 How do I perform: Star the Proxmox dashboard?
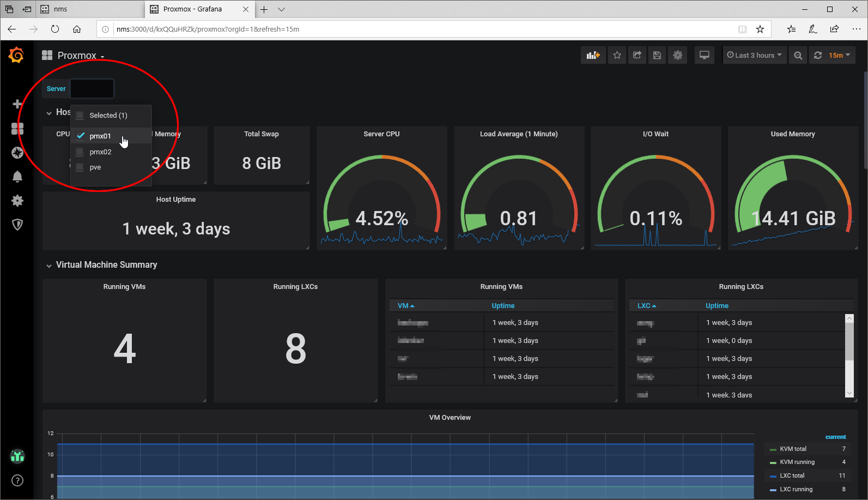[617, 55]
